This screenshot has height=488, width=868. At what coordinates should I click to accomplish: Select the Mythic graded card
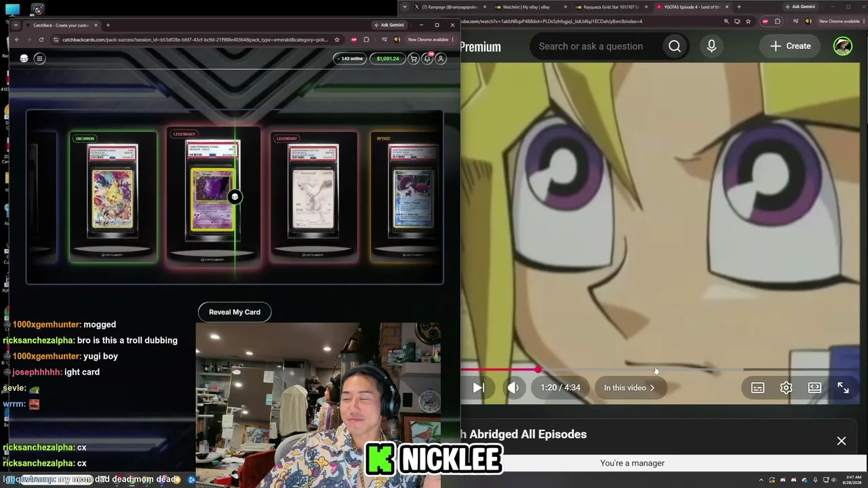[407, 197]
